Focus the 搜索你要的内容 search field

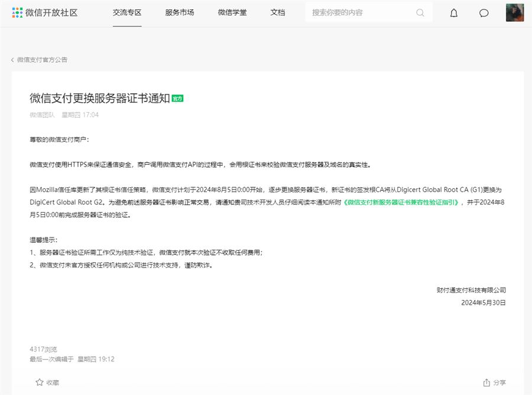(x=361, y=12)
